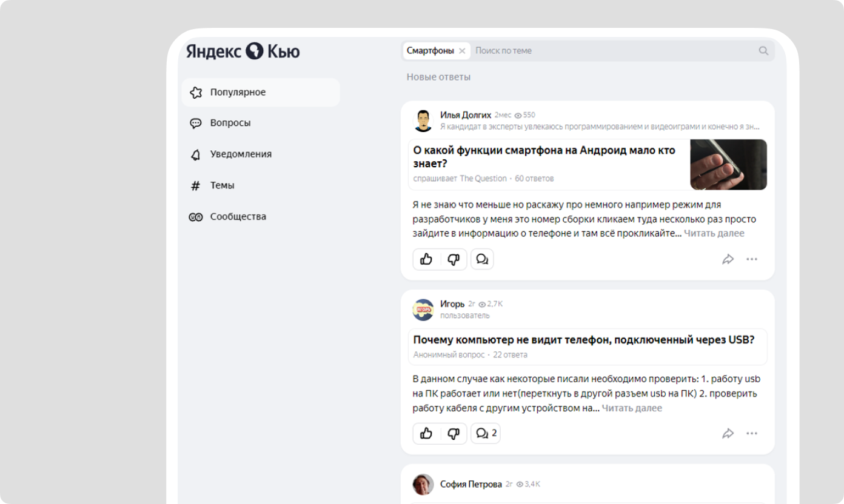Click Игорь's пользователь label
844x504 pixels.
(465, 316)
